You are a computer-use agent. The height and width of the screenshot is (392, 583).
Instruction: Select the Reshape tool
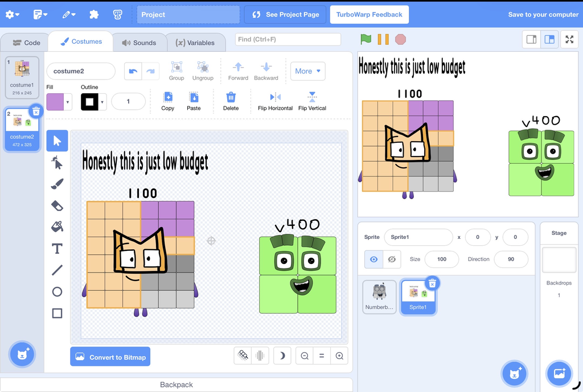click(x=57, y=162)
